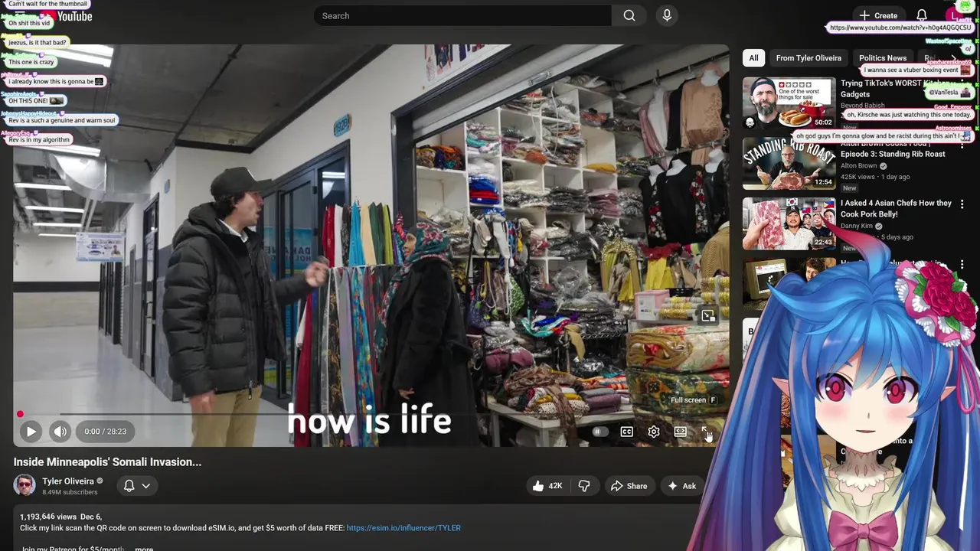Open the player settings gear
The image size is (980, 551).
654,432
